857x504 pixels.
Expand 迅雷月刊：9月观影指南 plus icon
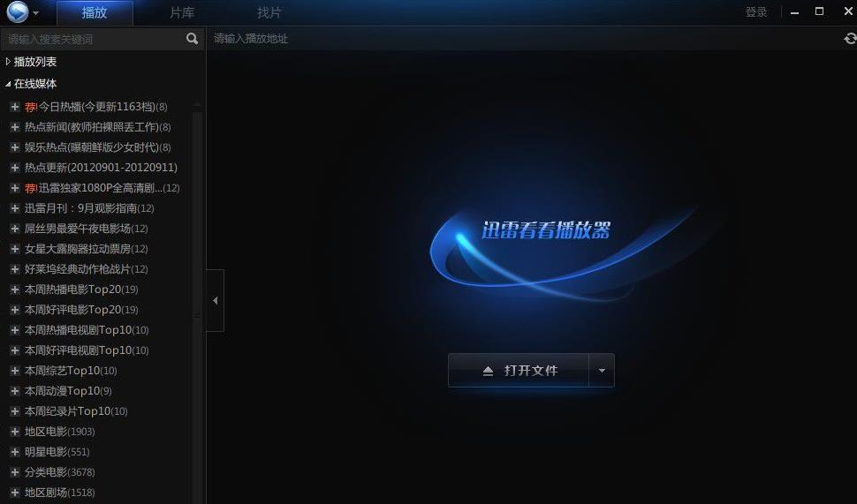click(x=15, y=208)
